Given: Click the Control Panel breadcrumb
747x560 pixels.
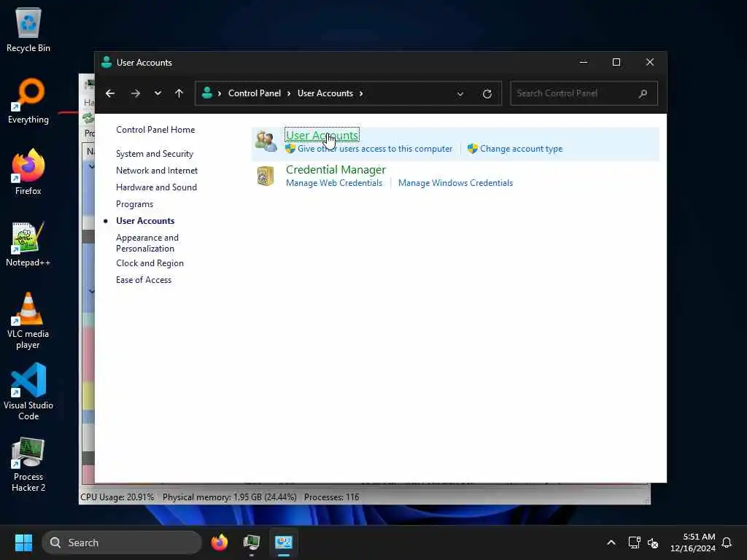Looking at the screenshot, I should [255, 93].
